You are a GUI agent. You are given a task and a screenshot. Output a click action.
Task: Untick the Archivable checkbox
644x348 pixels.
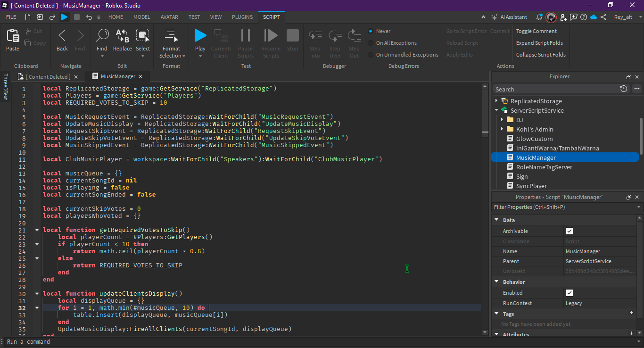pos(570,231)
